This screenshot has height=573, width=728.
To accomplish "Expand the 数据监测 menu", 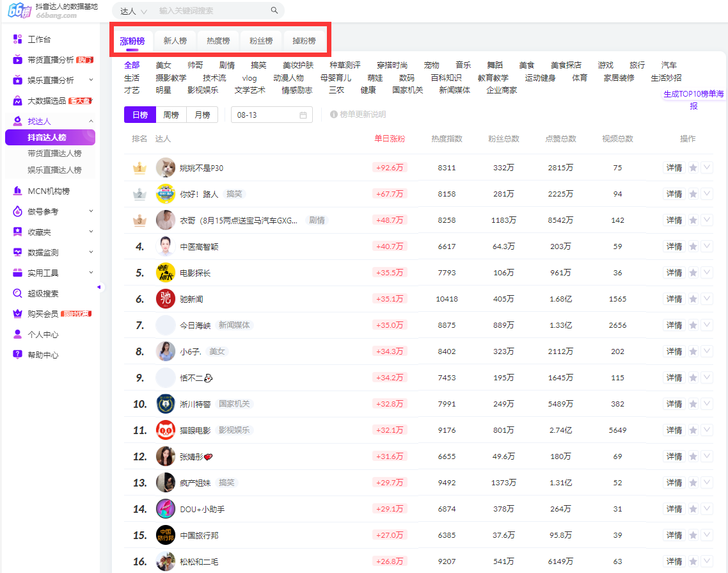I will point(91,252).
